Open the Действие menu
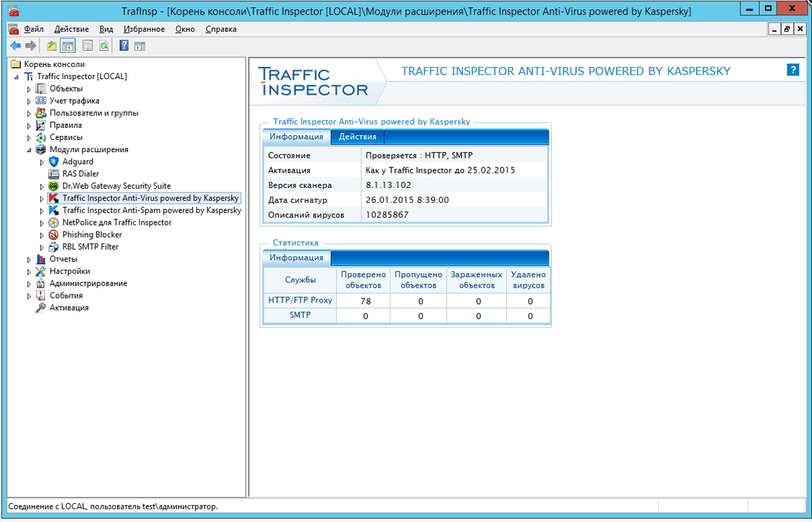812x522 pixels. tap(71, 29)
